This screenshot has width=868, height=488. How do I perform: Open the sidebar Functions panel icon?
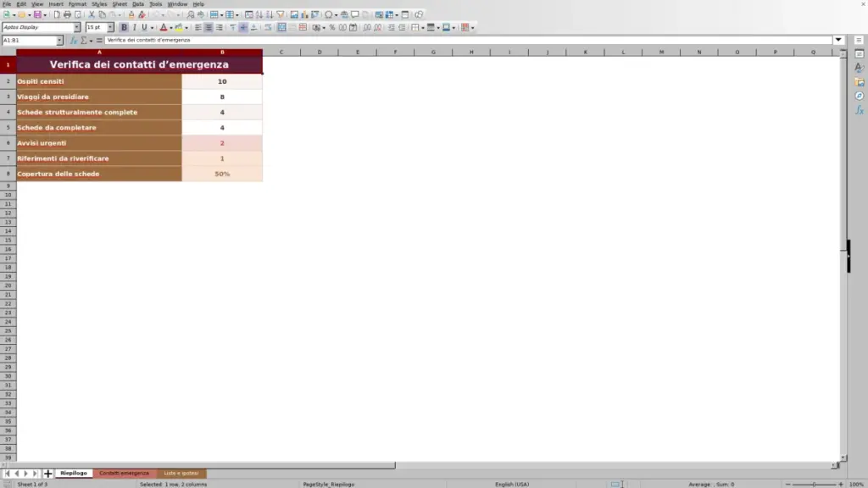pyautogui.click(x=860, y=110)
